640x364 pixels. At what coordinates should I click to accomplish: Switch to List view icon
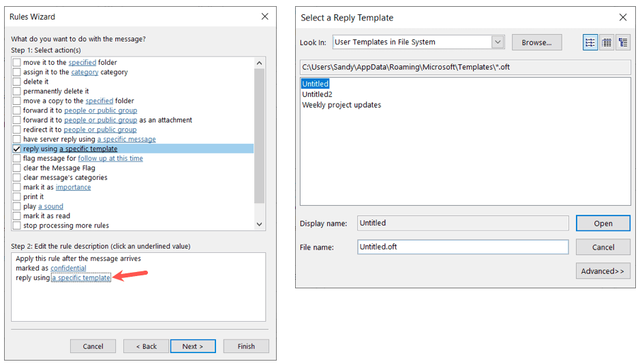[x=590, y=42]
